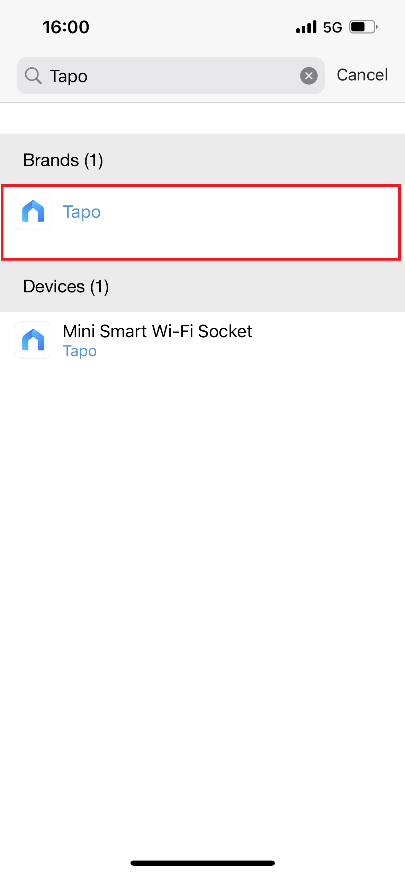Choose the Mini Smart Wi-Fi Socket device row
Screen dimensions: 405x874
coord(202,340)
